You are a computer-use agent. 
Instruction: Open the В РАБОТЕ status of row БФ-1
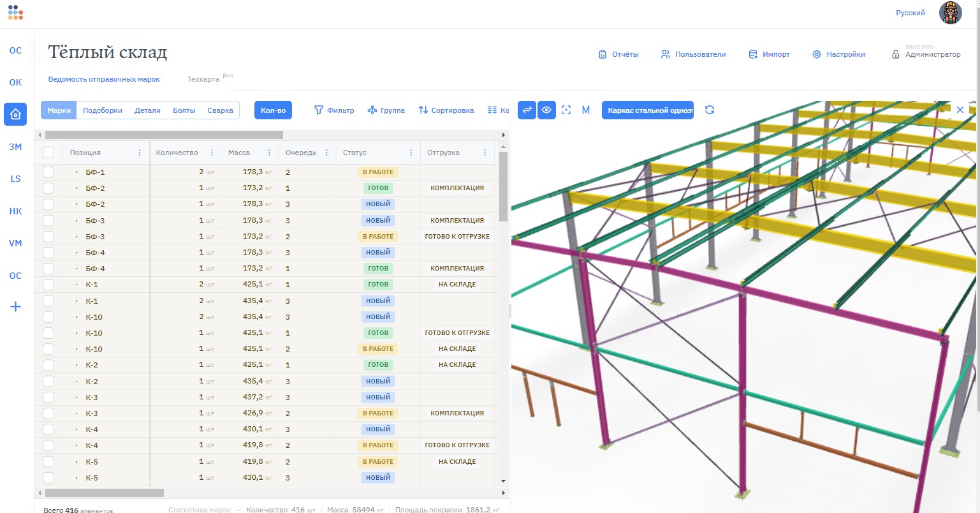tap(378, 172)
